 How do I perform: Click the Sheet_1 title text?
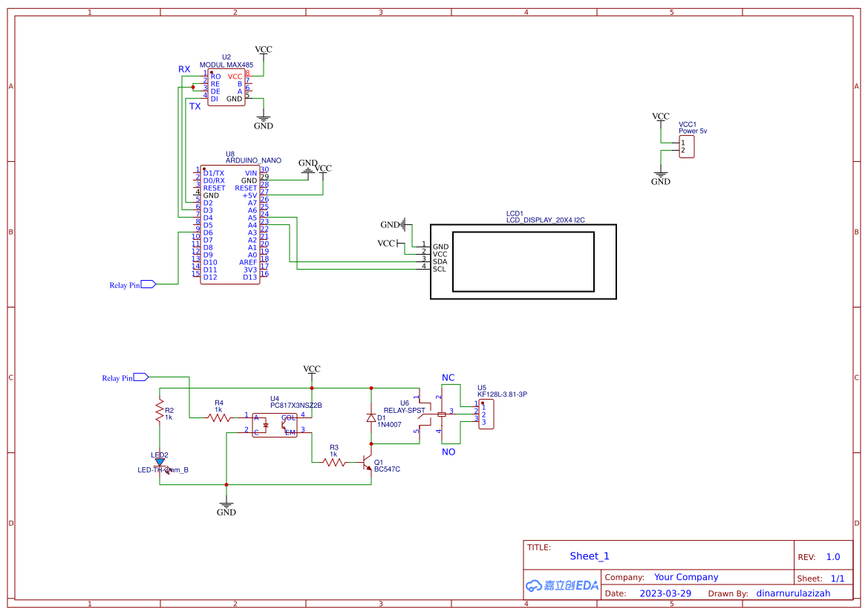(589, 556)
